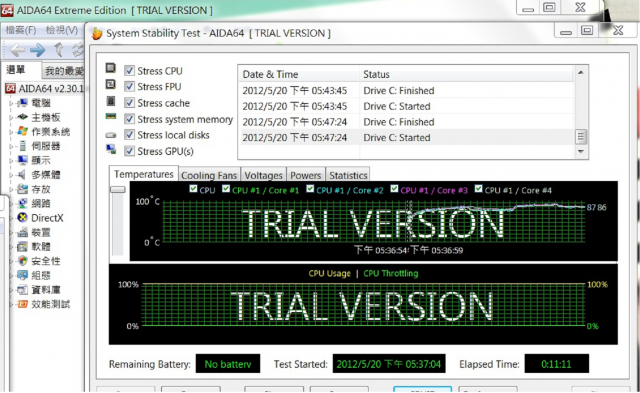Click the AIDA64 v2.30 root tree icon
The height and width of the screenshot is (393, 640).
coord(11,88)
